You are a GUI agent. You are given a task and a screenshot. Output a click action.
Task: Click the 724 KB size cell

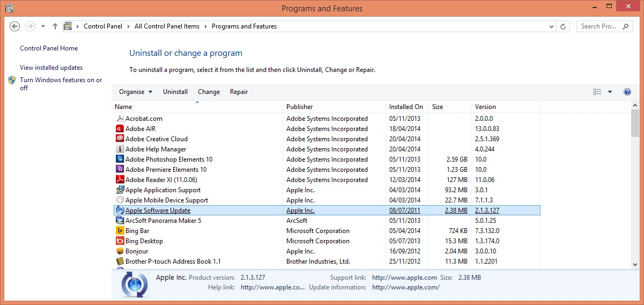(458, 231)
